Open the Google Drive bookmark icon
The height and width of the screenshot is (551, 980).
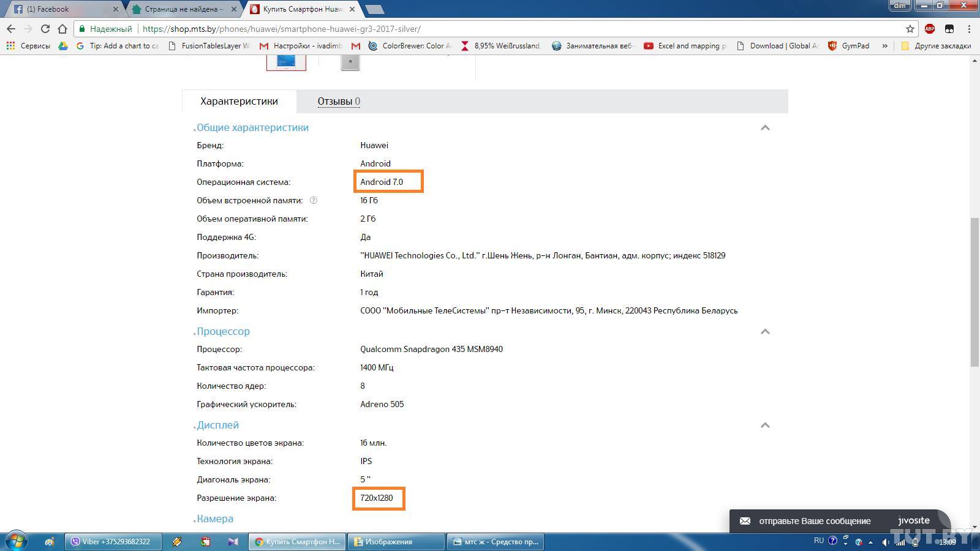63,46
